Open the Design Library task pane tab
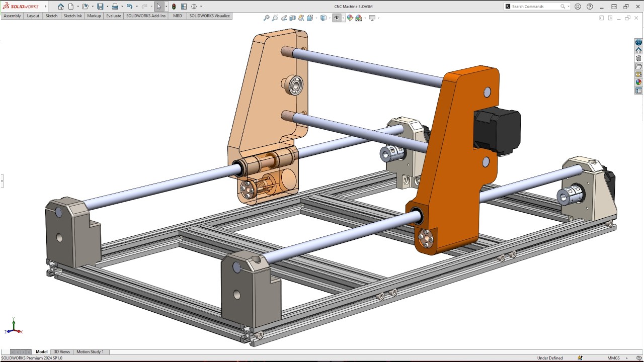The height and width of the screenshot is (362, 644). click(x=638, y=59)
